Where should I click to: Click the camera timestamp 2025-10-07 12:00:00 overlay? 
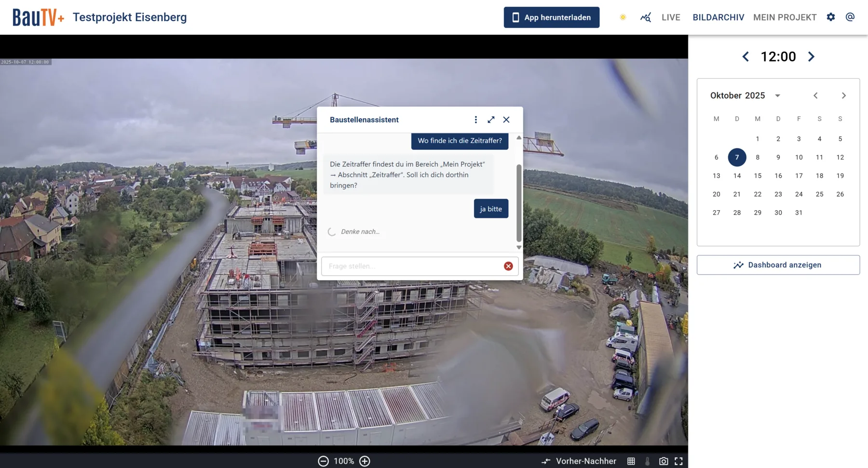coord(25,62)
